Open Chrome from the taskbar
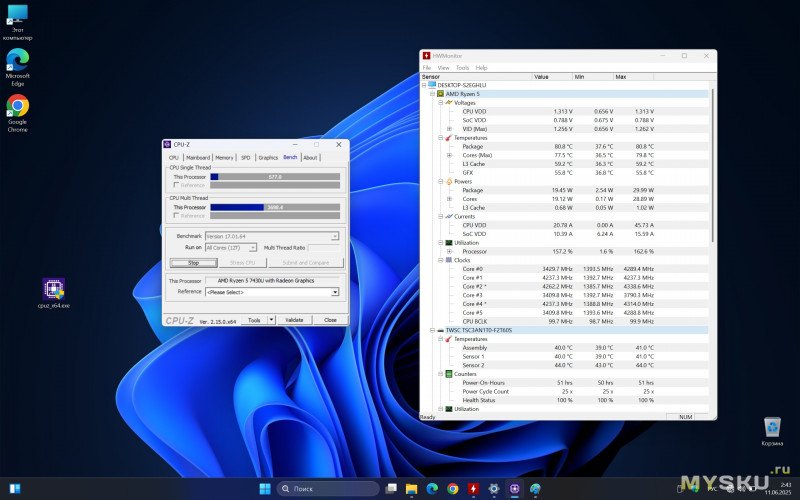Screen dimensions: 800x500 [453, 489]
